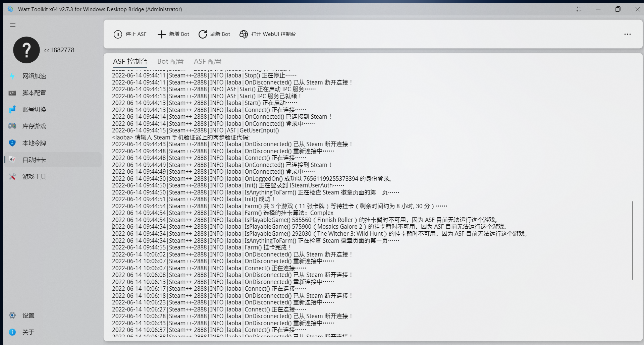The height and width of the screenshot is (345, 644).
Task: Switch to the ASF 配置 tab
Action: tap(207, 61)
